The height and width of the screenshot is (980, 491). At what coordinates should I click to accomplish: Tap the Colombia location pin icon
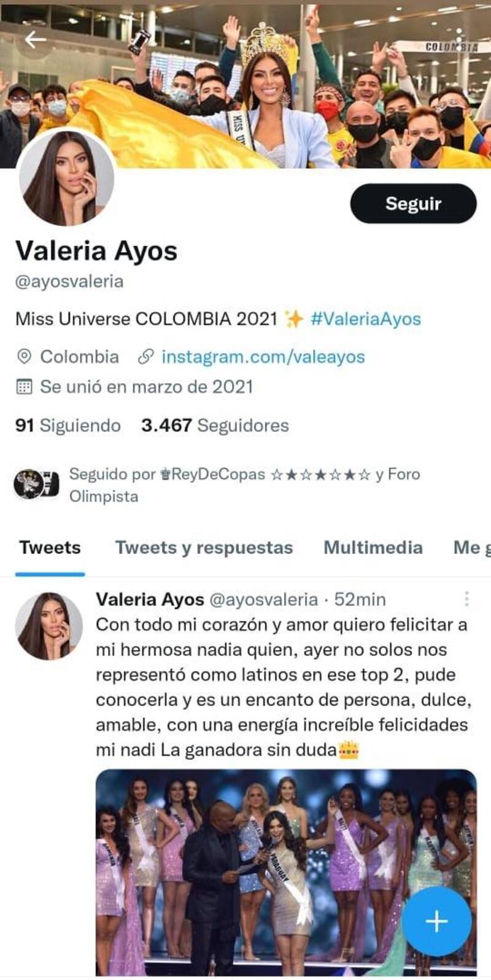point(24,357)
